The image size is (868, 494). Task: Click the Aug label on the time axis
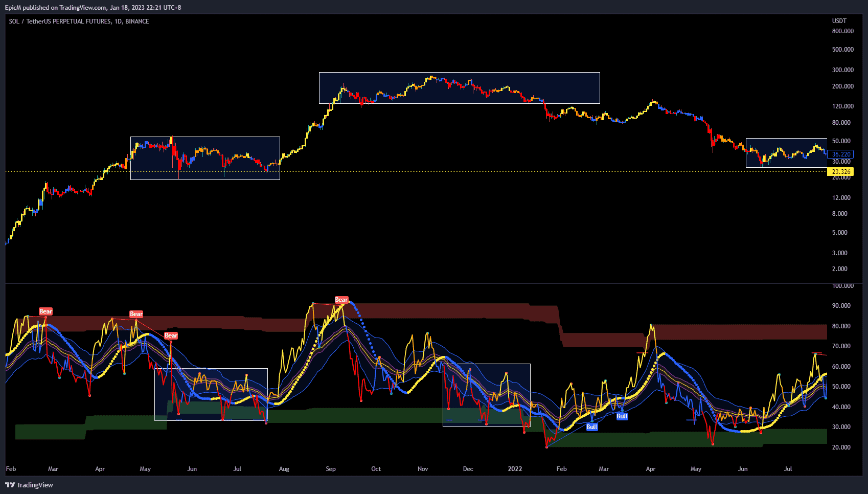[284, 469]
